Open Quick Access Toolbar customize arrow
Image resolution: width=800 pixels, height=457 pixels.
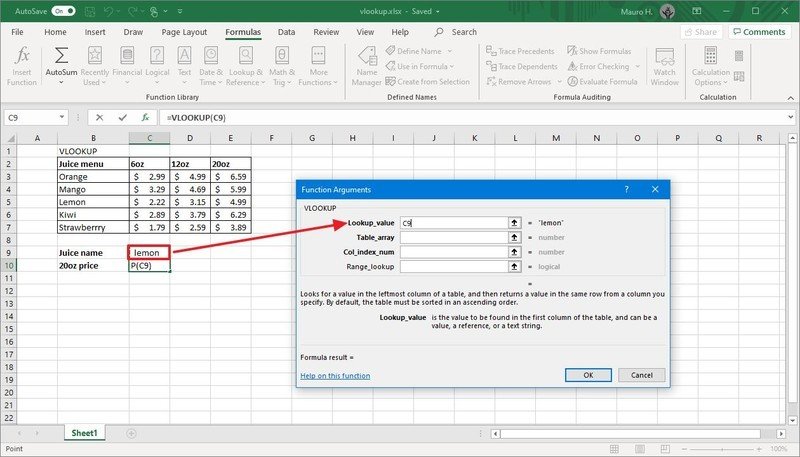[x=180, y=11]
